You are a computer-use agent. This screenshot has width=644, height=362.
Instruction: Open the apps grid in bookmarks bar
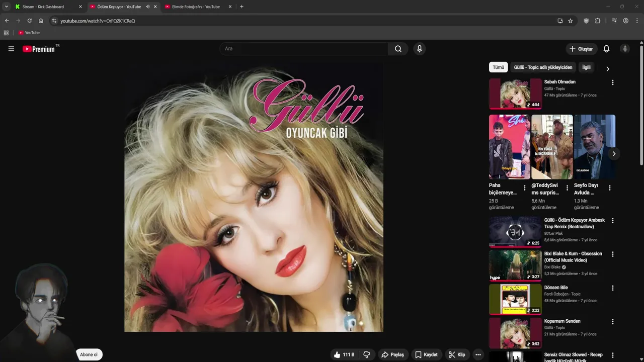tap(6, 33)
